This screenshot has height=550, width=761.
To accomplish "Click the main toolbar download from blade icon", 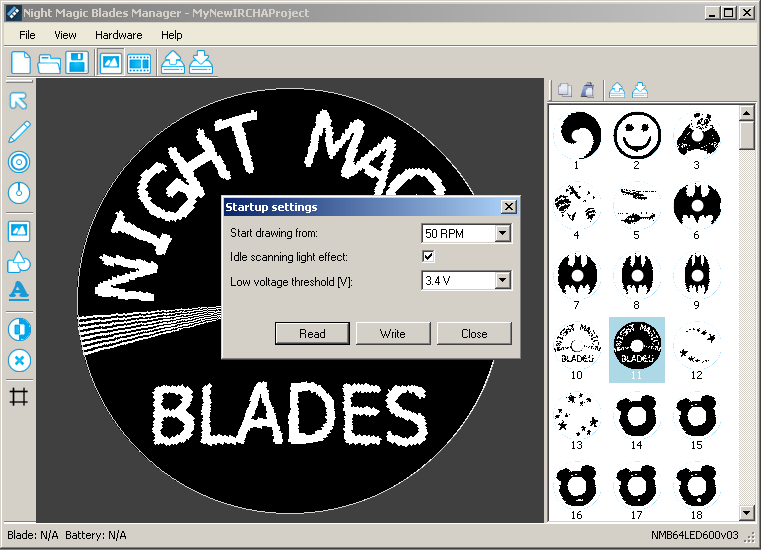I will pyautogui.click(x=201, y=63).
